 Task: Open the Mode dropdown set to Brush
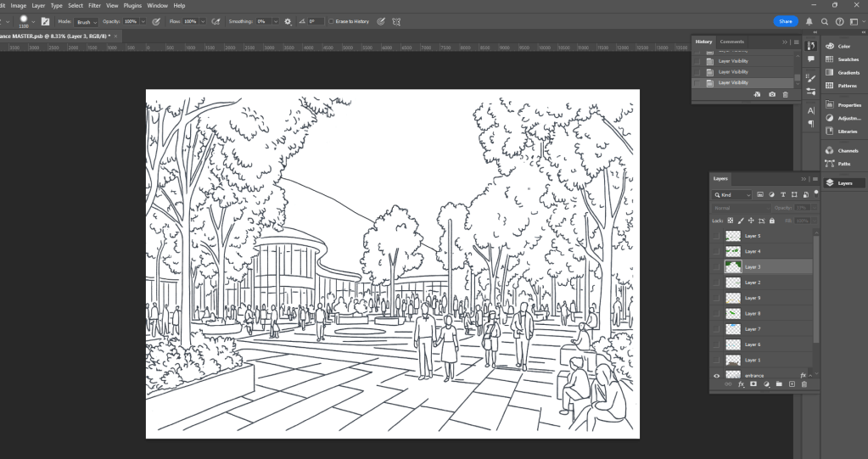[x=86, y=21]
